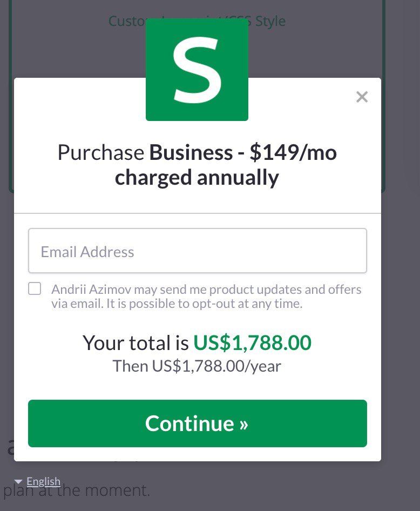Click the 'Purchase Business - $149/mo' heading
The height and width of the screenshot is (511, 420).
197,153
